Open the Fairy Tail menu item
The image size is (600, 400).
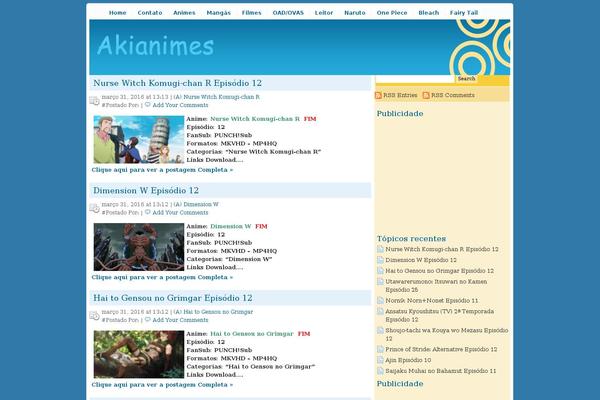click(x=464, y=13)
